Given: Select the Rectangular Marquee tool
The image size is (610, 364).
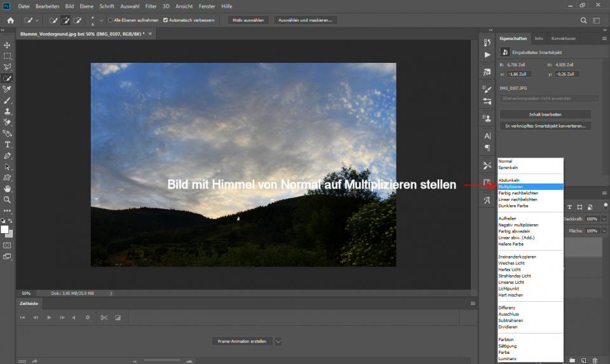Looking at the screenshot, I should tap(8, 56).
